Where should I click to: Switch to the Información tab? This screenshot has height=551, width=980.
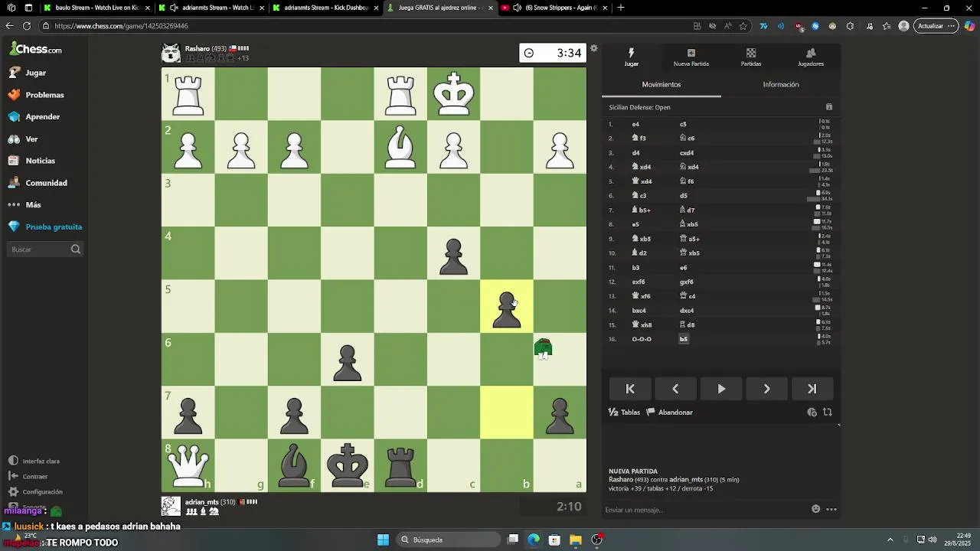point(781,84)
